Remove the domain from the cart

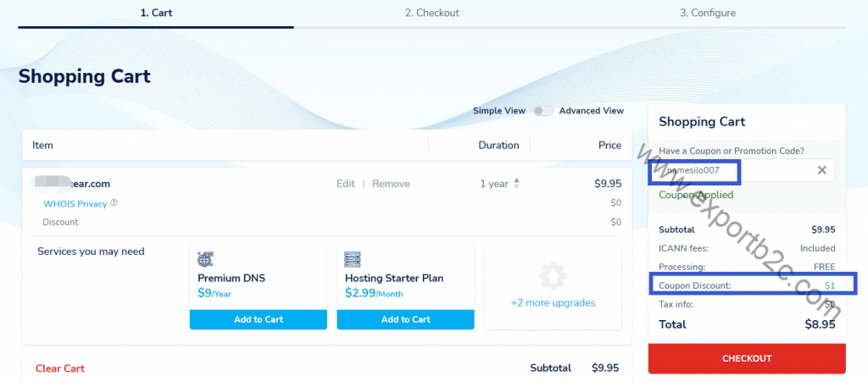click(x=391, y=184)
